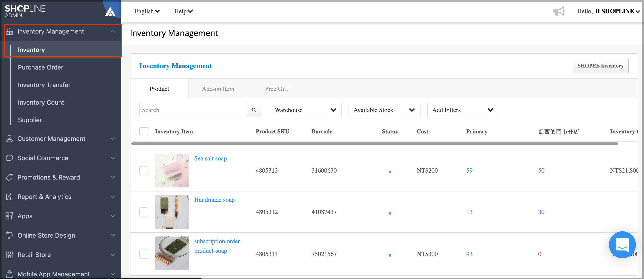Switch to the Add-on Item tab
The height and width of the screenshot is (279, 644).
tap(218, 89)
